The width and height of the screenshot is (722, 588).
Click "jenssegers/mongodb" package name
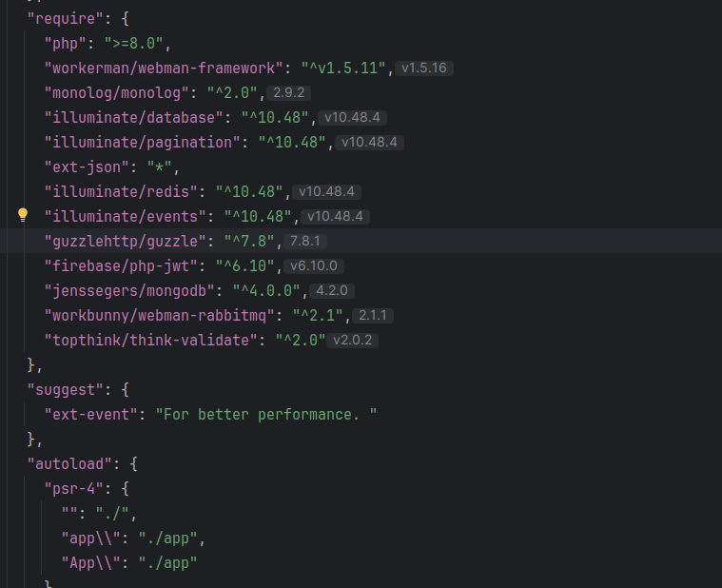pos(129,291)
